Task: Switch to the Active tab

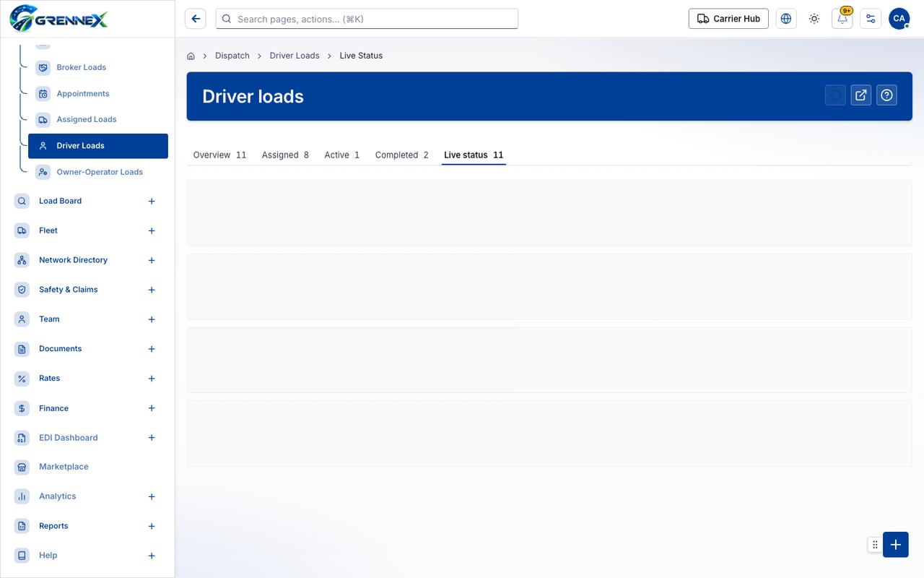Action: 342,155
